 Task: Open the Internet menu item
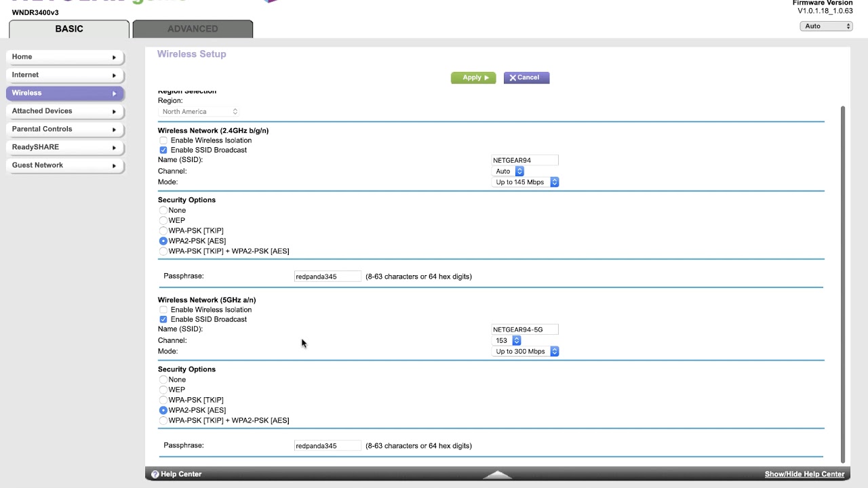(65, 75)
